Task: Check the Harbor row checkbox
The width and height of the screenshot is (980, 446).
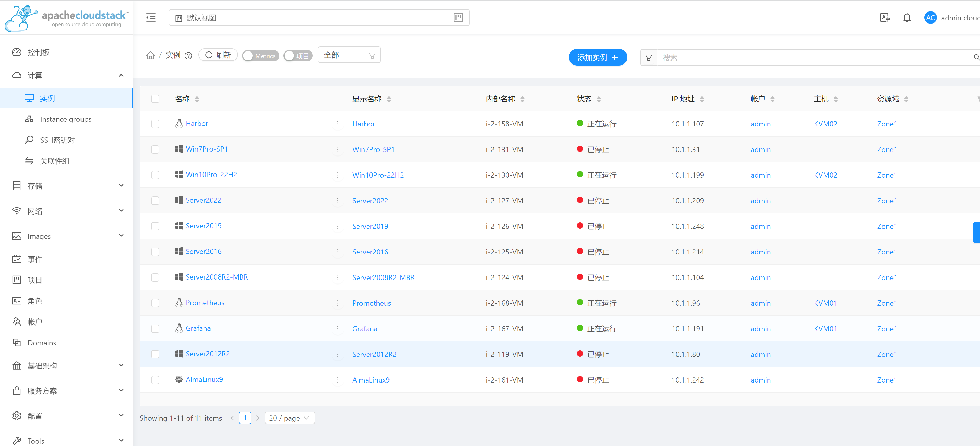Action: tap(155, 124)
